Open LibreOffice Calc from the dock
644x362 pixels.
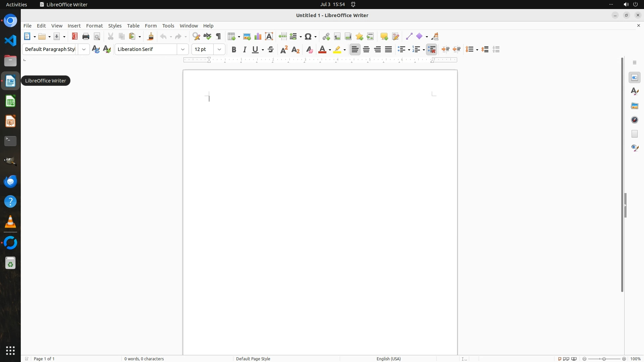click(10, 101)
